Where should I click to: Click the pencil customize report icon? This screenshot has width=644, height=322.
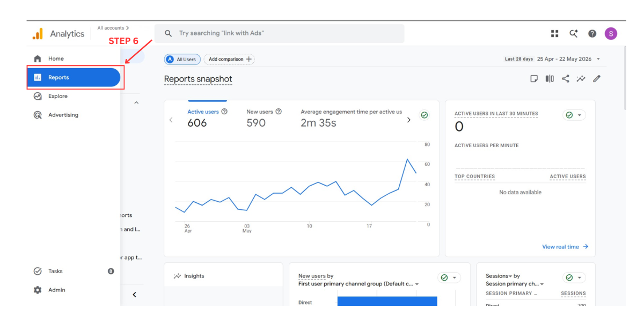[x=597, y=79]
